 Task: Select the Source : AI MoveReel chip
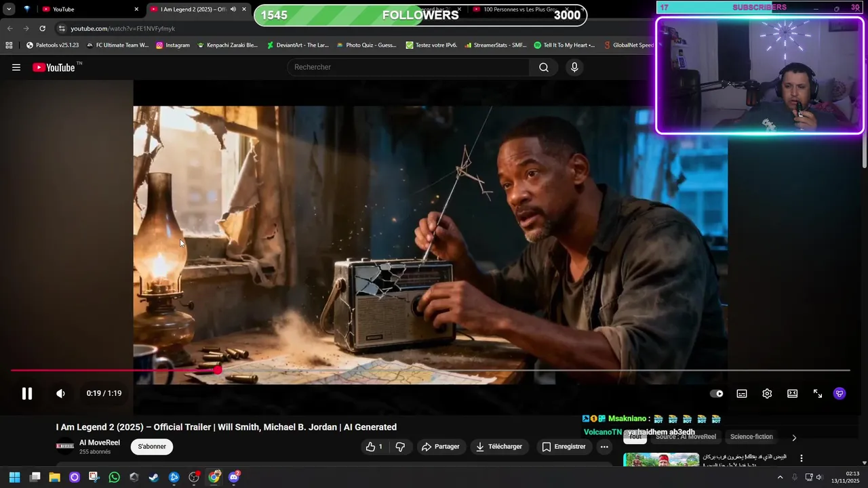[x=686, y=436]
